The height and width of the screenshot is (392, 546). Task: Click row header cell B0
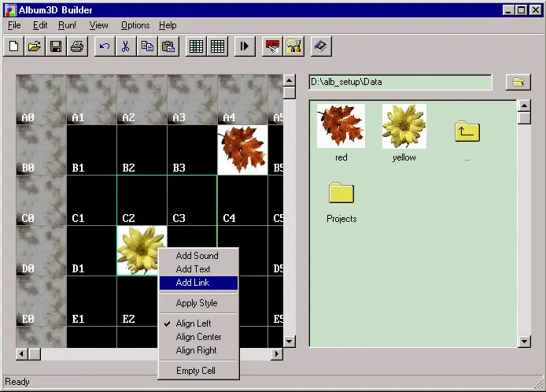point(41,150)
